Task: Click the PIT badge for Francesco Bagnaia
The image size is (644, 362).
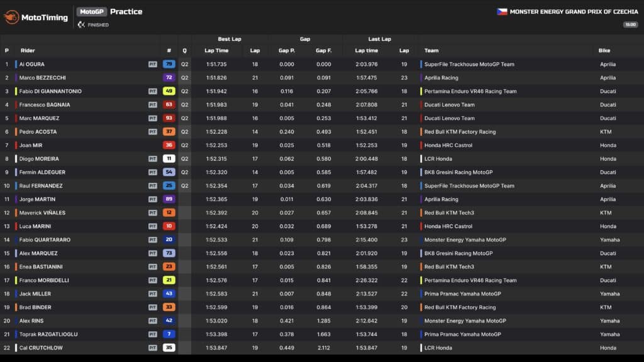Action: [x=153, y=105]
